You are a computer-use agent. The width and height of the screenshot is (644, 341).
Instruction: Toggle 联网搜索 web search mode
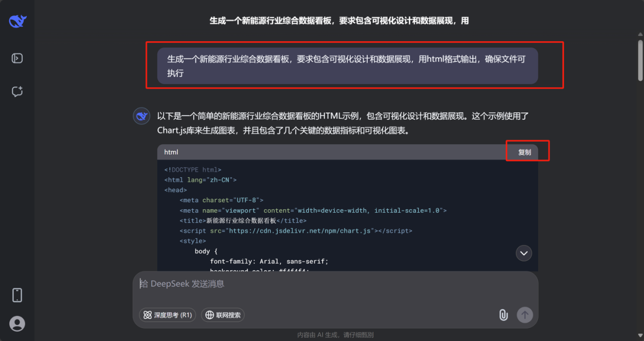click(222, 315)
